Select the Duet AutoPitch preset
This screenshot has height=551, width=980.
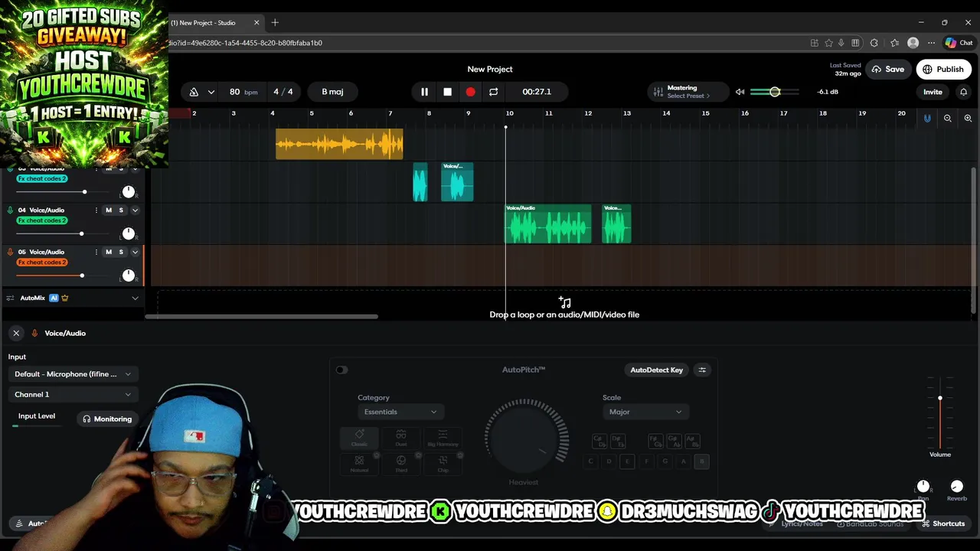401,439
